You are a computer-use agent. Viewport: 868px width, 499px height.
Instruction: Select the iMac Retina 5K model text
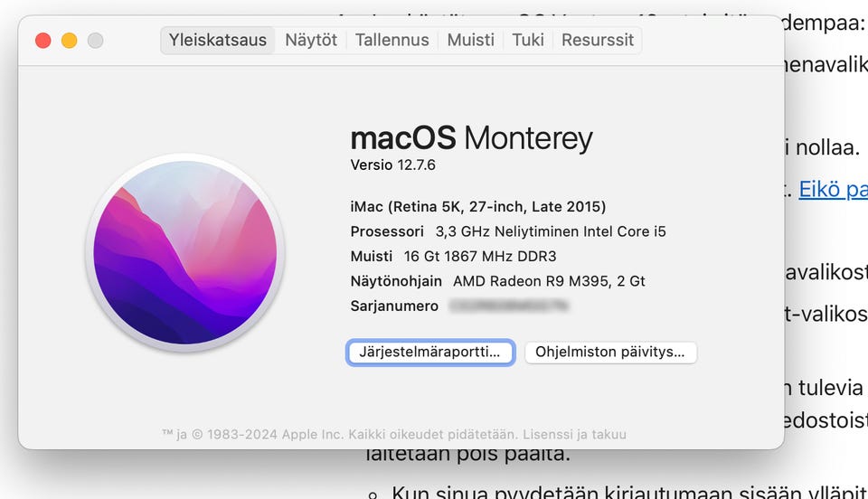click(x=477, y=206)
